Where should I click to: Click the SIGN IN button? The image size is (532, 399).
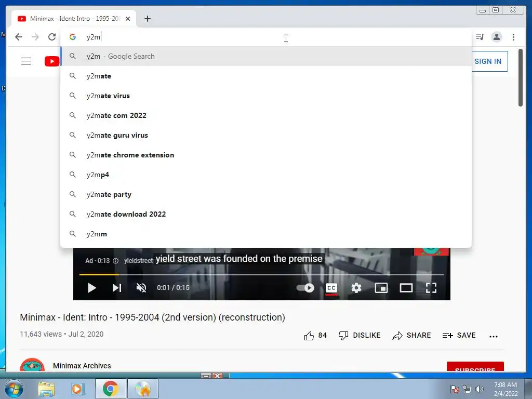[x=488, y=61]
